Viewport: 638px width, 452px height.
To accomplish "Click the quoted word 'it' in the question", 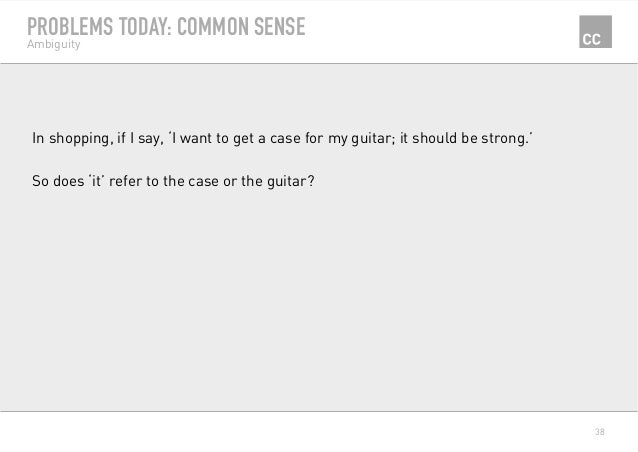I will coord(96,181).
